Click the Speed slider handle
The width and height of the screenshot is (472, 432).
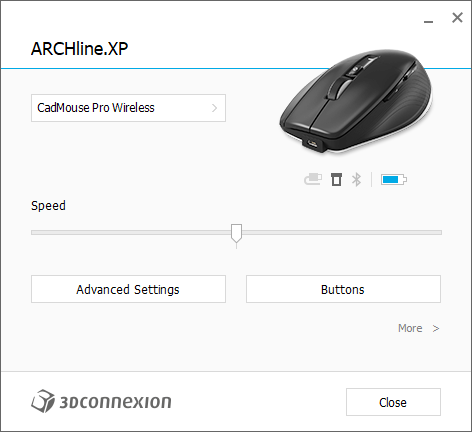tap(236, 234)
